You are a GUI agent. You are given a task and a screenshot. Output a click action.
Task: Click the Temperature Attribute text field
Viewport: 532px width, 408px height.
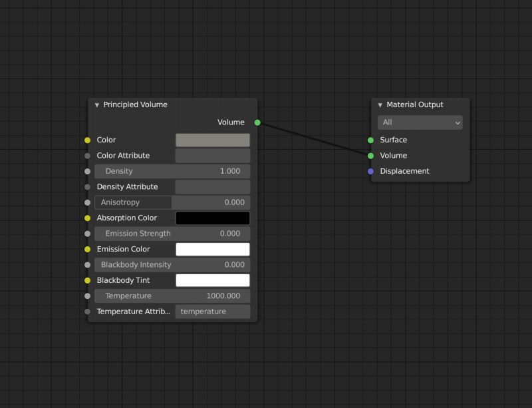pos(212,311)
